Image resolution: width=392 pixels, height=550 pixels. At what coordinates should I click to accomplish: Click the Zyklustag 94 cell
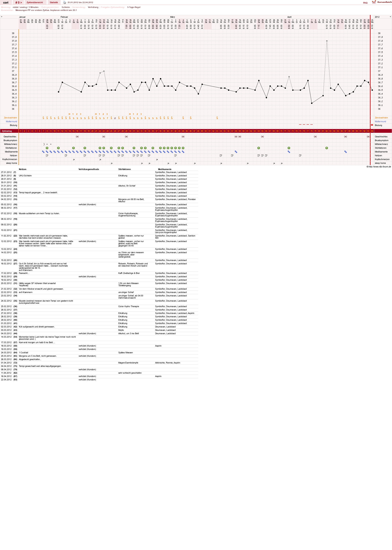pos(372,131)
